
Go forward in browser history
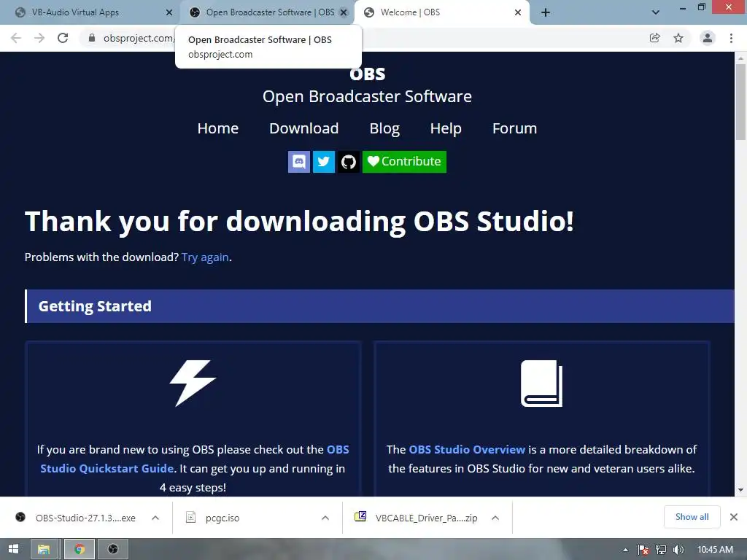(39, 38)
